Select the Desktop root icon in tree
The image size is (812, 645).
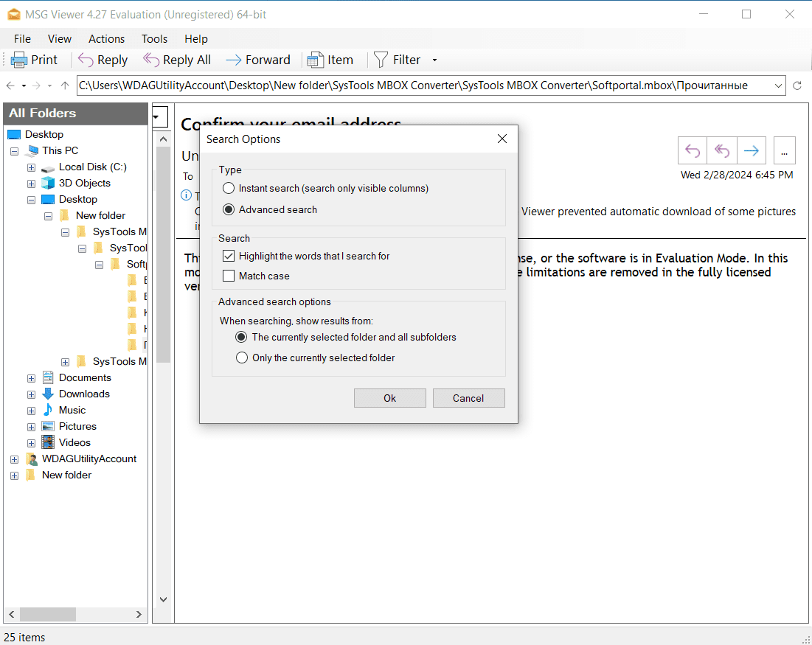14,135
